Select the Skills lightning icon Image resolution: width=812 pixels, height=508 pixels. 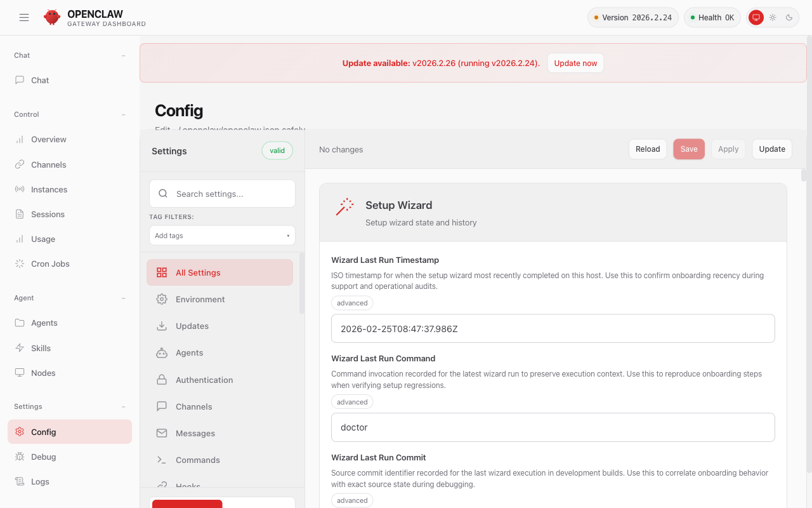pos(18,348)
